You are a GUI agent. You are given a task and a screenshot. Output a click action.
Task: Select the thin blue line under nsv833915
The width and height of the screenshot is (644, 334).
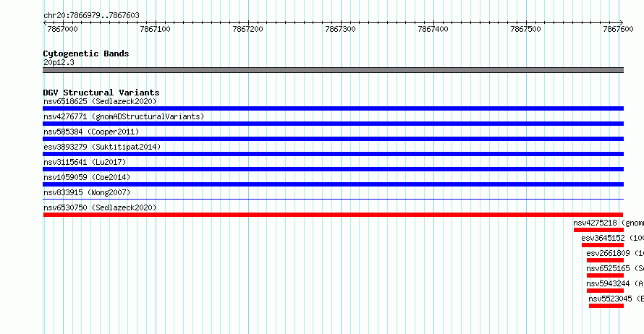pos(333,200)
